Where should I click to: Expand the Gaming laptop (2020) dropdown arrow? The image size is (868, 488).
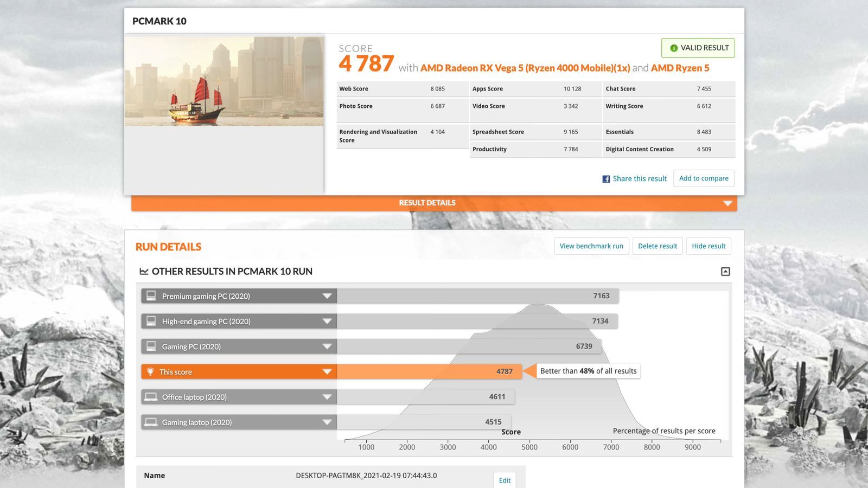pyautogui.click(x=327, y=422)
